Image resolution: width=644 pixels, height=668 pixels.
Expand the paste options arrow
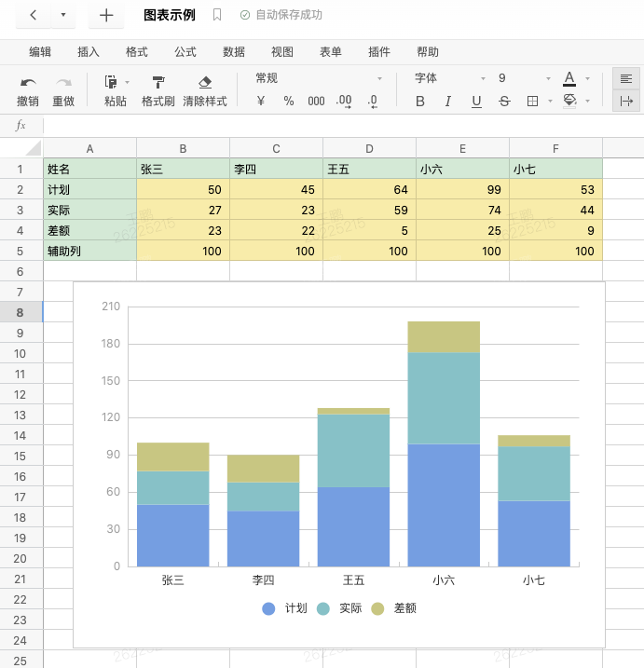[x=127, y=82]
